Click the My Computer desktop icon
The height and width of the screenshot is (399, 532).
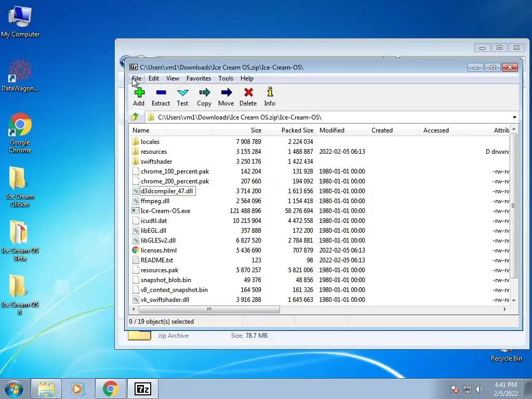coord(20,21)
